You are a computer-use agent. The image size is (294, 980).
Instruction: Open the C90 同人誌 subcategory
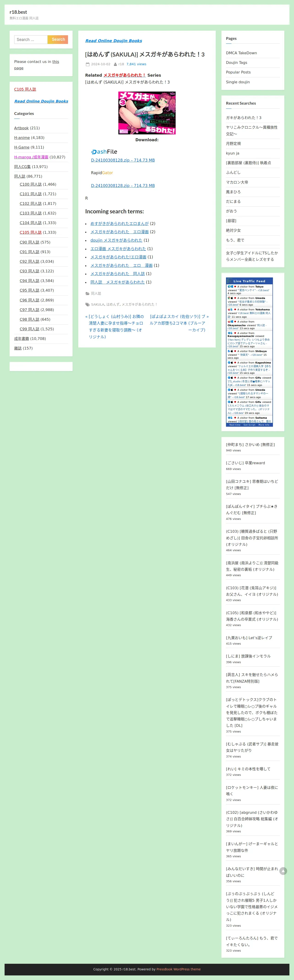point(30,242)
